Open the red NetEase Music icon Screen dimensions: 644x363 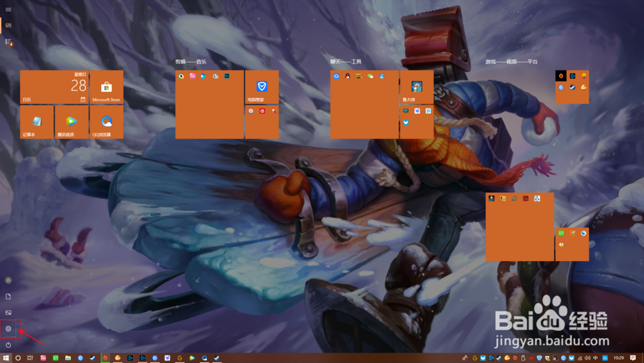tap(262, 111)
